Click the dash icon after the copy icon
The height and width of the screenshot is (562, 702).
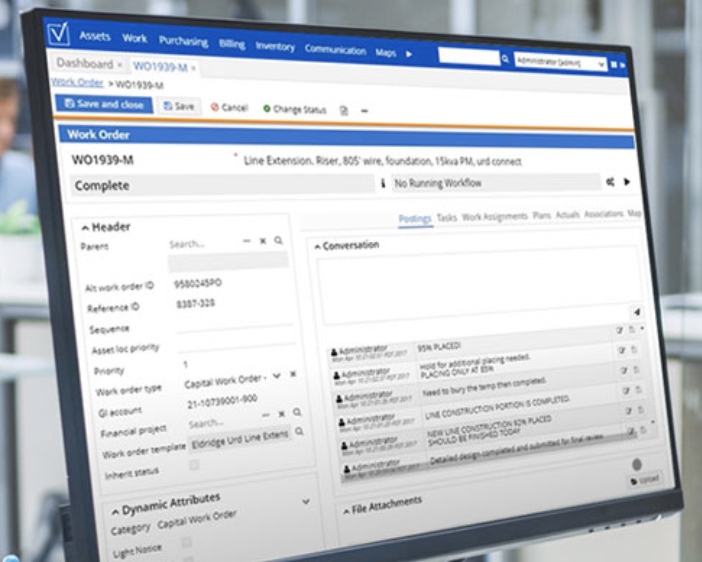[x=364, y=111]
